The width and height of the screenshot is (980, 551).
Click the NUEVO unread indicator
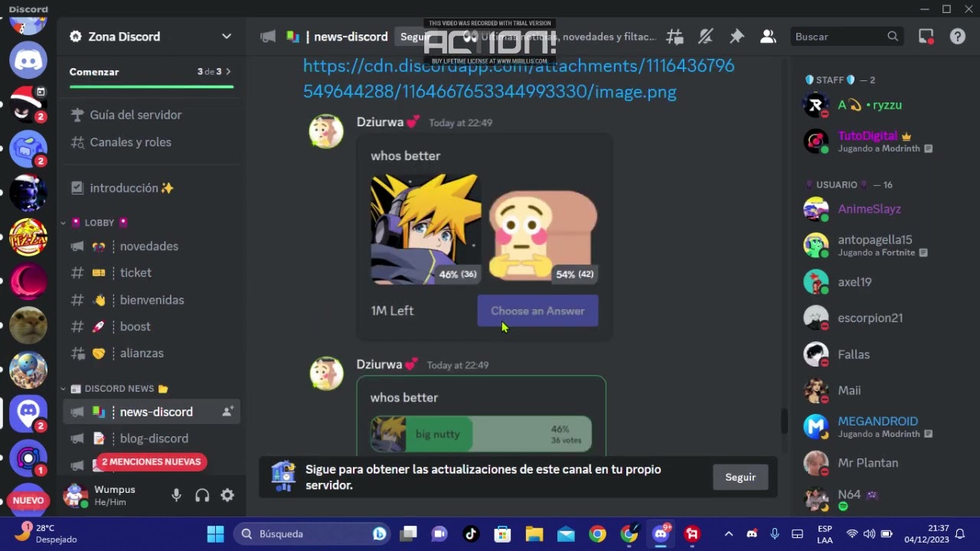point(28,500)
